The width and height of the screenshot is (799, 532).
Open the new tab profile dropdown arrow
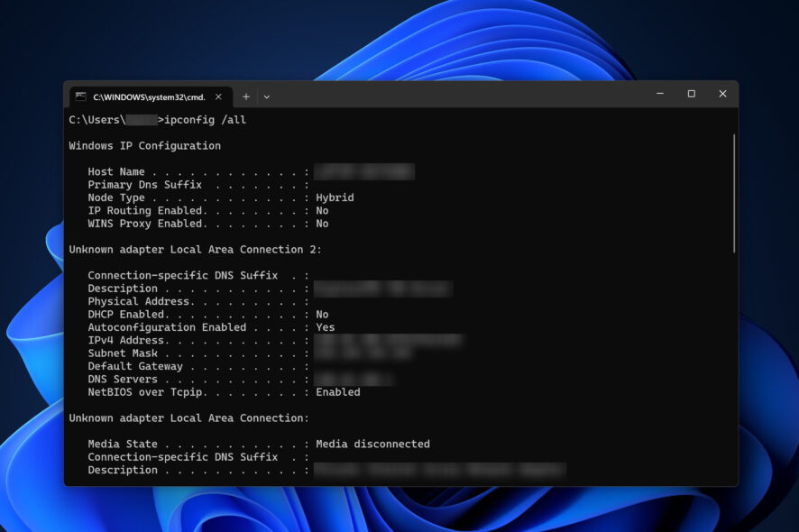pos(267,96)
